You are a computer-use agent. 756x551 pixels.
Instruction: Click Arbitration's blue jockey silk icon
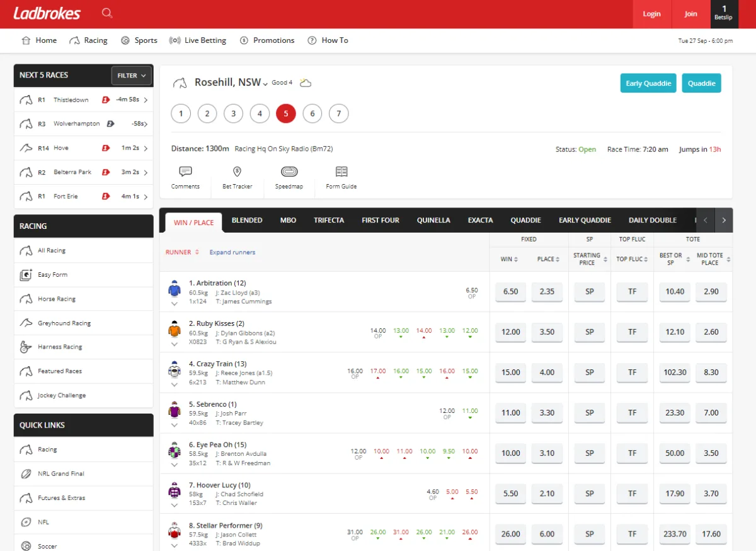175,290
